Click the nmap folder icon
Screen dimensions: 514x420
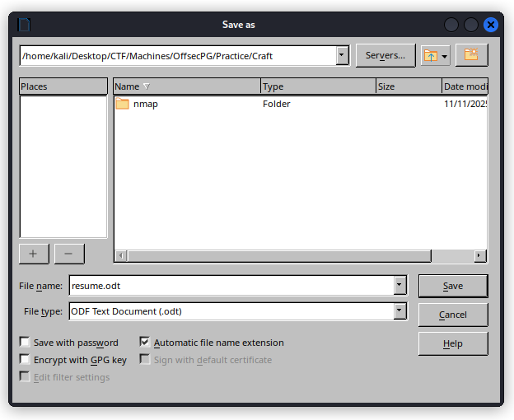point(123,104)
